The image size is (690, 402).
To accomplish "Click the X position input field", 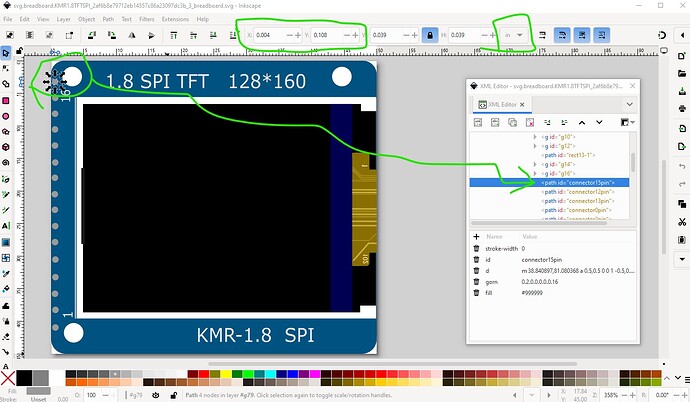I will point(269,35).
